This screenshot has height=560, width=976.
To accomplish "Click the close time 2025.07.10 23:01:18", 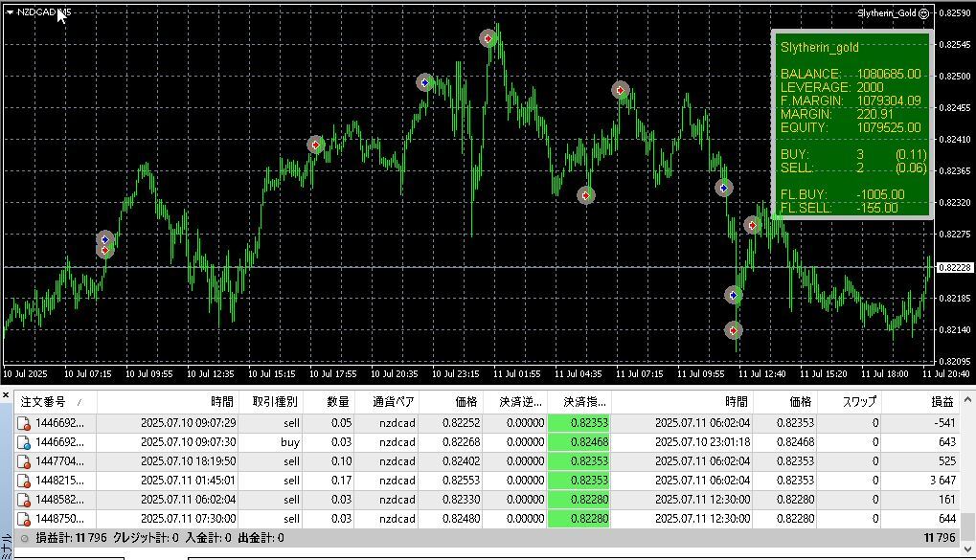I will 702,442.
